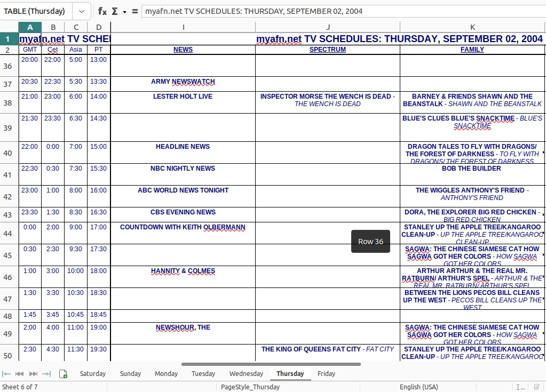
Task: Select the ABC WORLD NEWS TONIGHT cell
Action: [x=183, y=196]
